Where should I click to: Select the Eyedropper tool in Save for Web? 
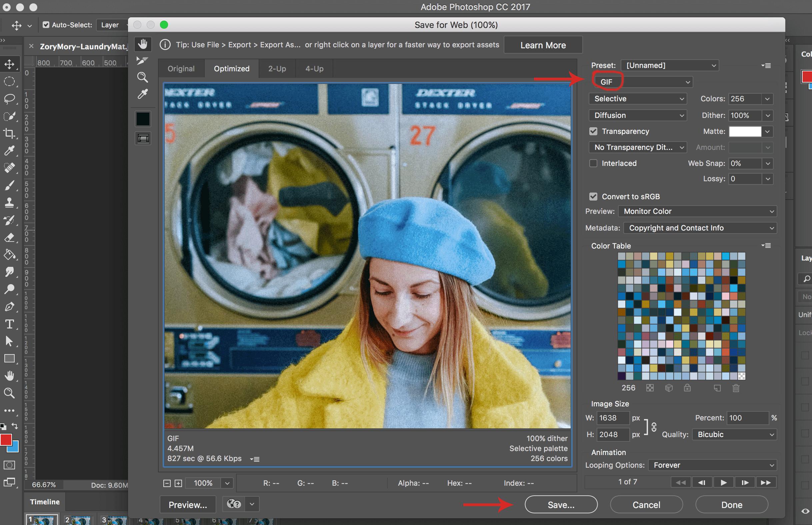[x=143, y=94]
